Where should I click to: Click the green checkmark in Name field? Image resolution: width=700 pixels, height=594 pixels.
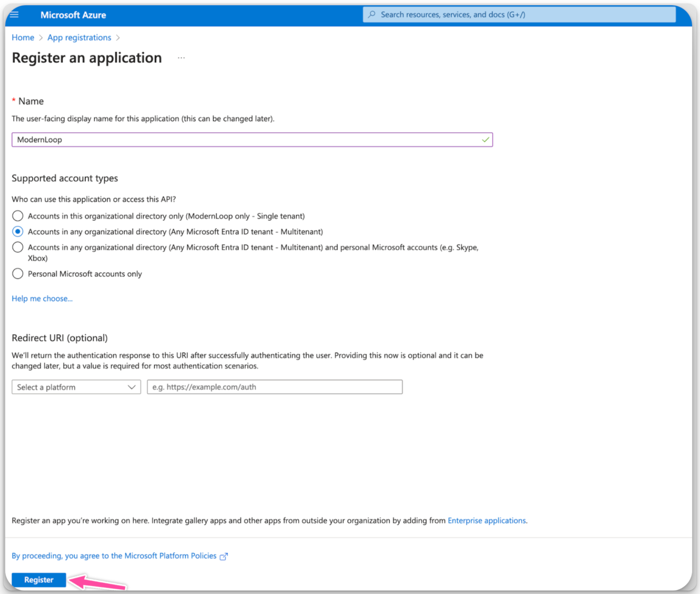point(485,140)
